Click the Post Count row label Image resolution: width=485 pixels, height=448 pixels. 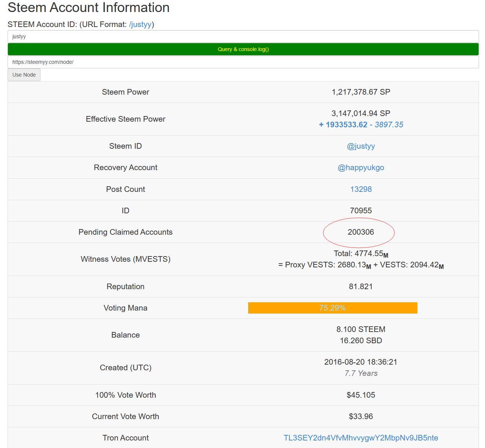pyautogui.click(x=125, y=189)
